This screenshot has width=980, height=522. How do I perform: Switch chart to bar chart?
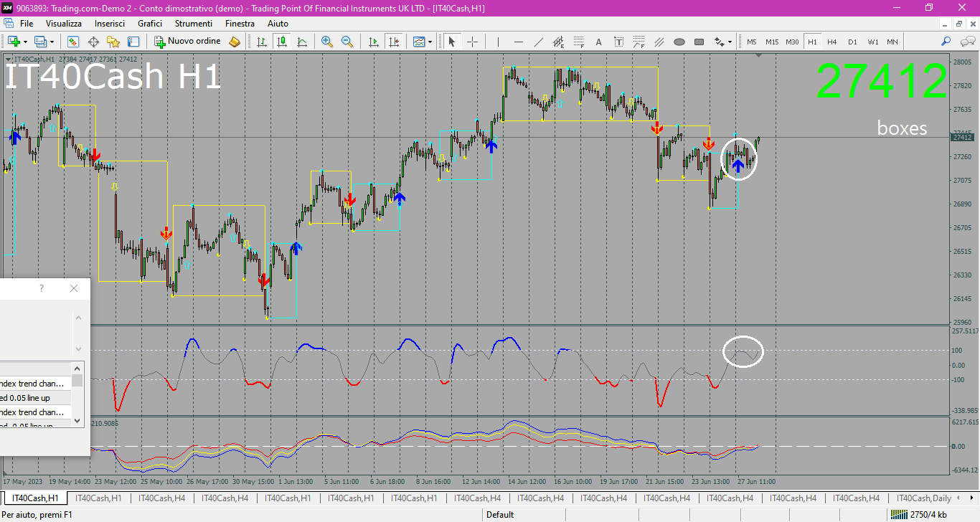[263, 42]
